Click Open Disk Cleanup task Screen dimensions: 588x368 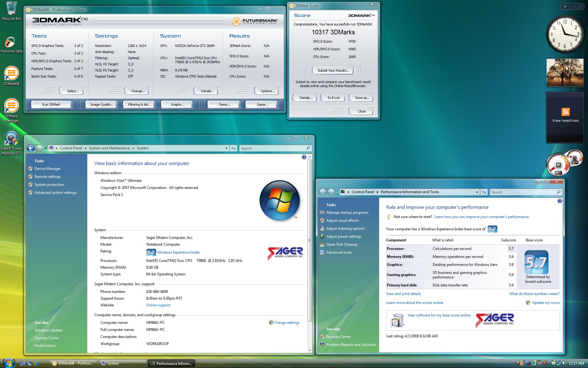click(342, 244)
